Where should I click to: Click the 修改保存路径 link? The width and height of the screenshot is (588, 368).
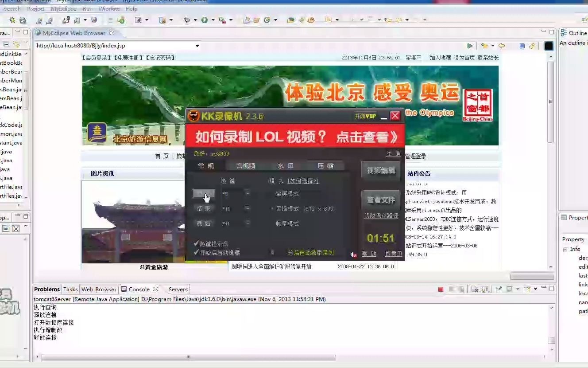click(x=381, y=215)
